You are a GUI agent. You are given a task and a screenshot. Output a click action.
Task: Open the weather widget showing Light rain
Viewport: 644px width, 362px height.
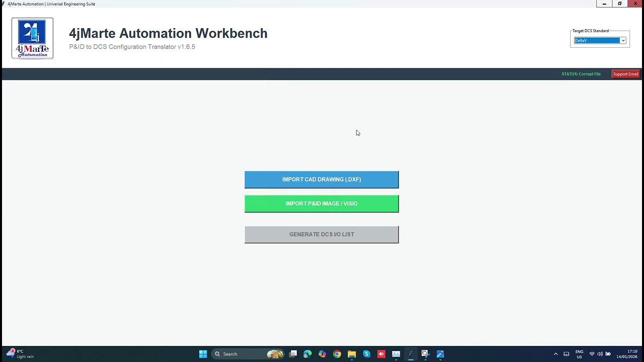20,354
